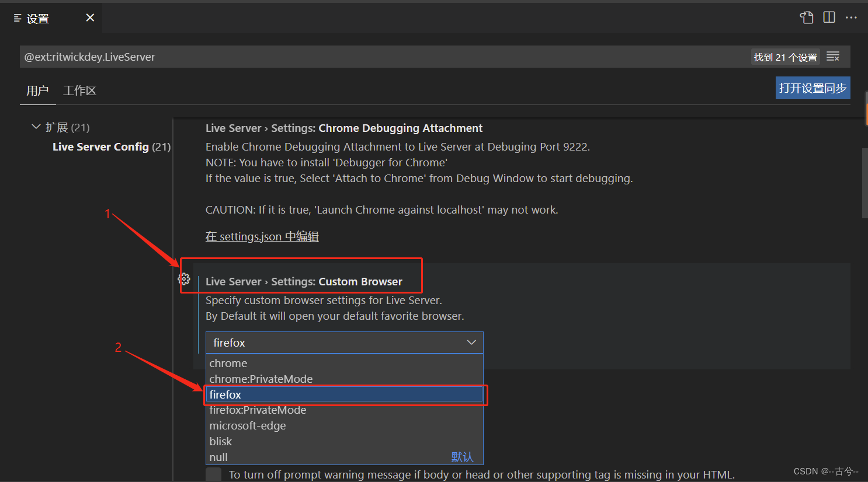Open the Custom Browser dropdown chevron

click(471, 343)
